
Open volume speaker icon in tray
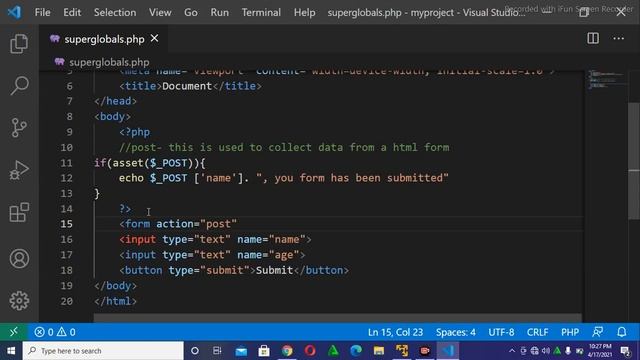(x=546, y=351)
